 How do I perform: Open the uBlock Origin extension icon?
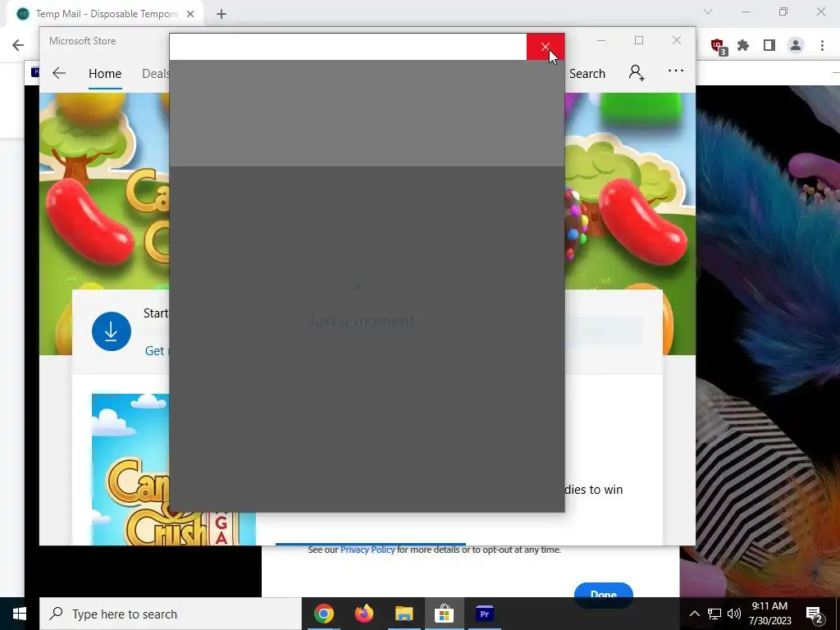[x=718, y=46]
